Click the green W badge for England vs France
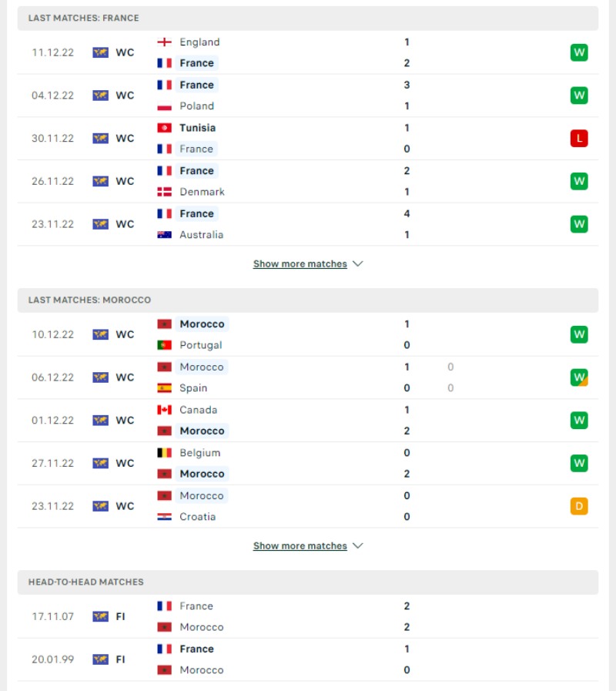This screenshot has height=691, width=616. 579,52
